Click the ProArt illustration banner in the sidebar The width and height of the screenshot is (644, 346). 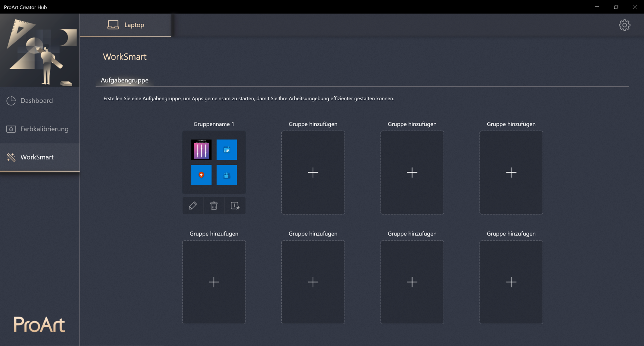[x=40, y=50]
